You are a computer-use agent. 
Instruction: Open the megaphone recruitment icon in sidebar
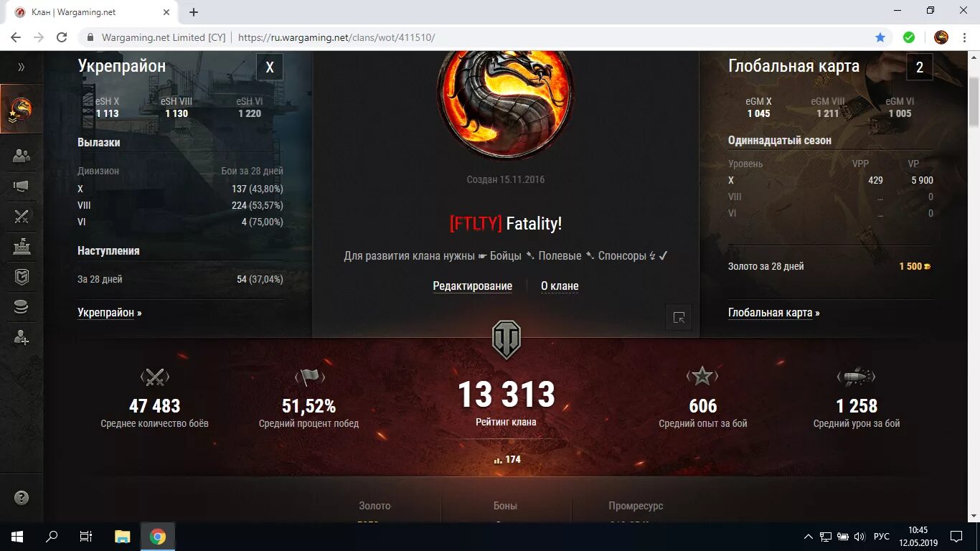tap(21, 187)
